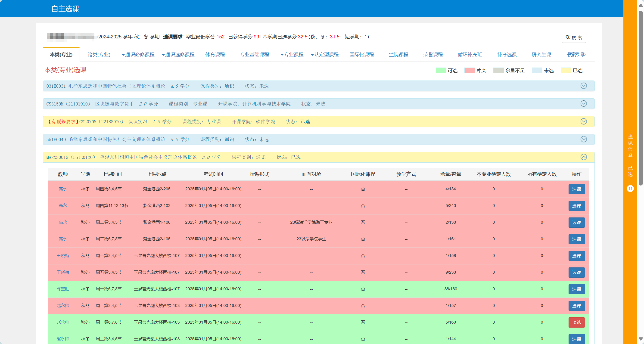Switch to the 竺院课程 tab
This screenshot has width=644, height=344.
click(398, 55)
